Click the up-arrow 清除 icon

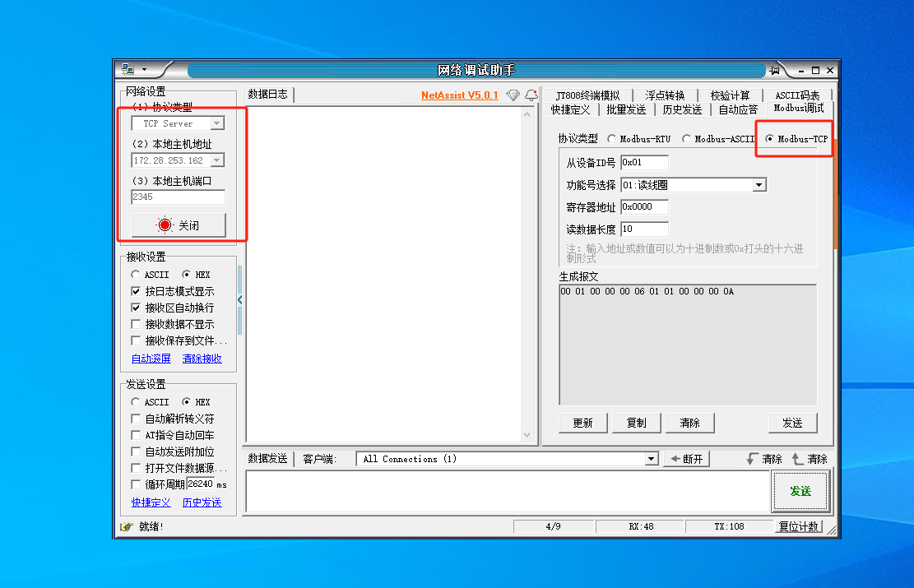(797, 459)
